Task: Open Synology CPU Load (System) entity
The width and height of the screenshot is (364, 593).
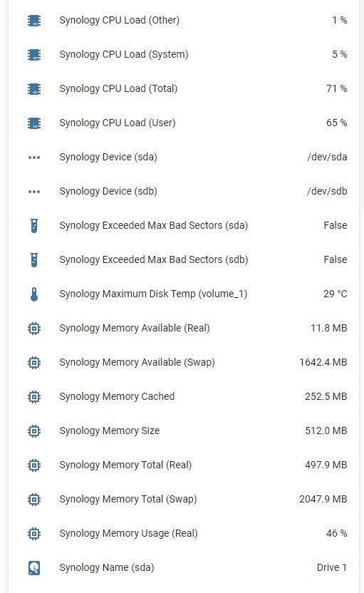Action: click(x=184, y=54)
